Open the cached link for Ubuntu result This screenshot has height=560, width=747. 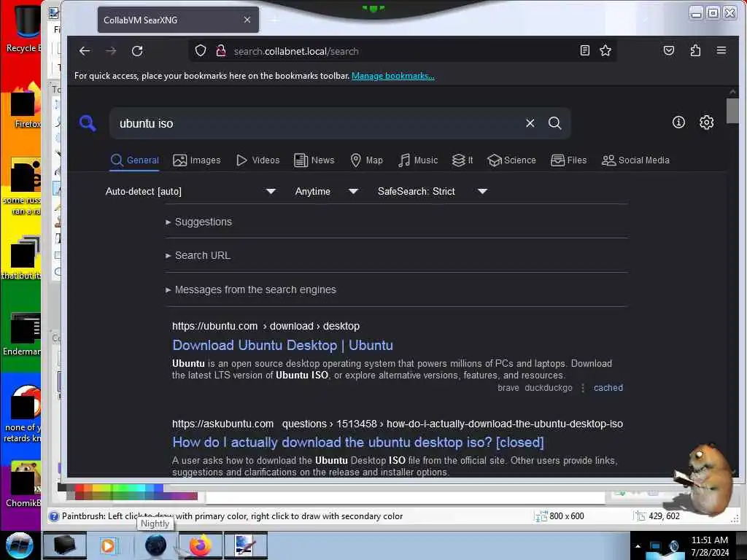point(608,388)
